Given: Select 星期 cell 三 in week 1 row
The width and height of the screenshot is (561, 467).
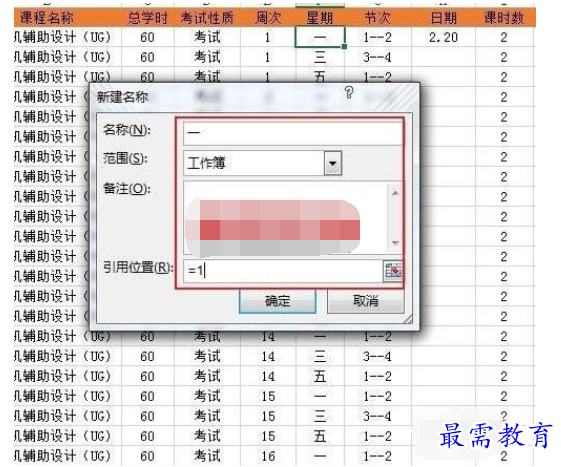Looking at the screenshot, I should [x=320, y=57].
